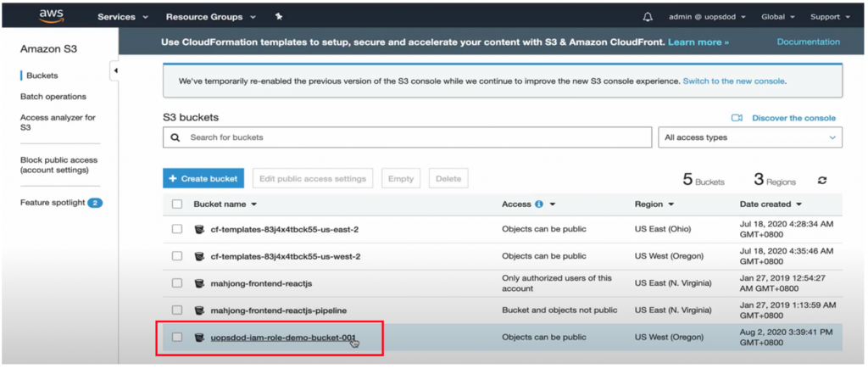Click 'Bucket and objects not public' cell
Screen dimensions: 868x369
coord(559,310)
